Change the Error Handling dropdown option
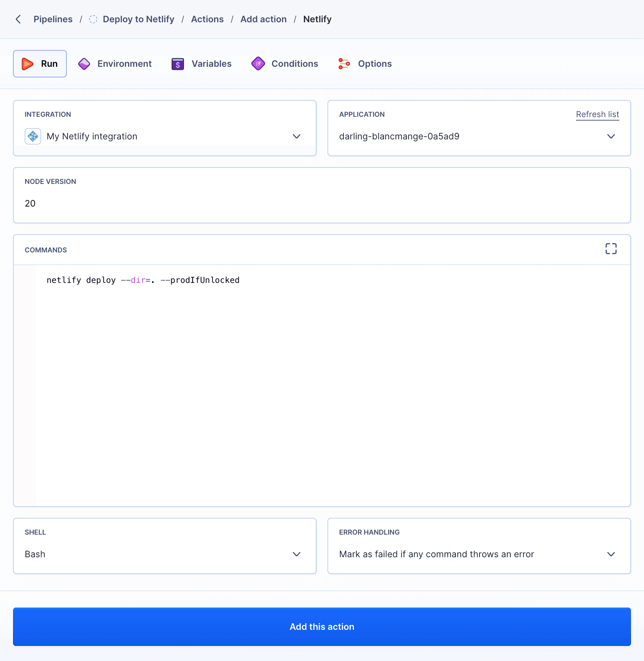Image resolution: width=644 pixels, height=661 pixels. [611, 554]
